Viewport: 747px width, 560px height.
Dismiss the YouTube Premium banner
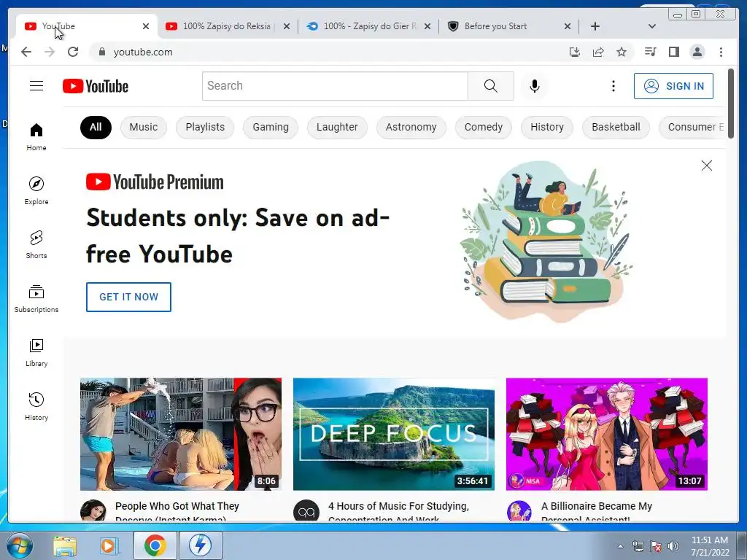pyautogui.click(x=706, y=166)
